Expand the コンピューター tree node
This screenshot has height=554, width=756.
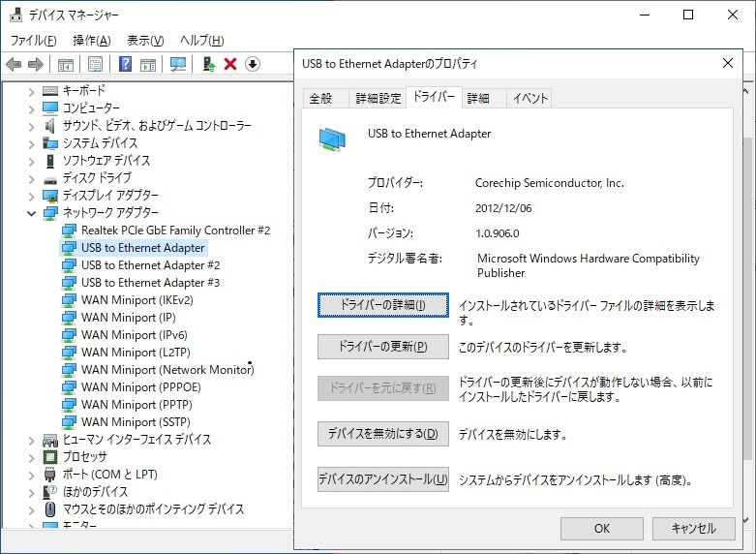click(31, 108)
